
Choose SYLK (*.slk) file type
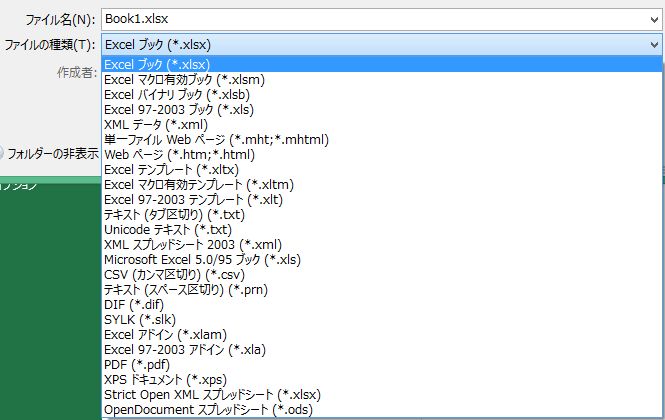pyautogui.click(x=382, y=320)
